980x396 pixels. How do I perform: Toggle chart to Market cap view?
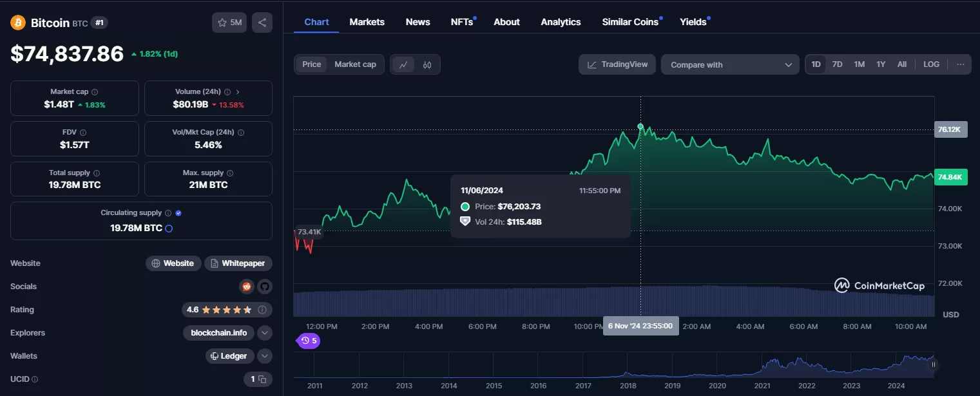click(355, 64)
